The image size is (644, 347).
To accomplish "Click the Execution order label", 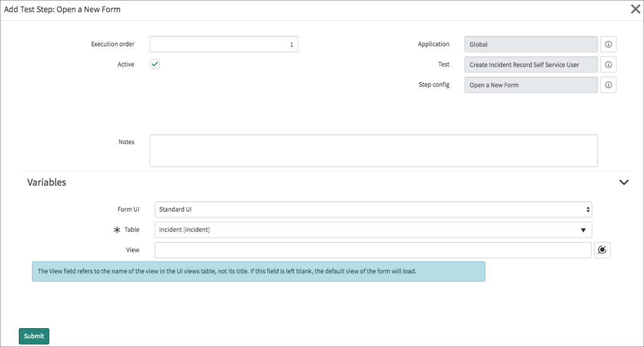I will [x=113, y=44].
